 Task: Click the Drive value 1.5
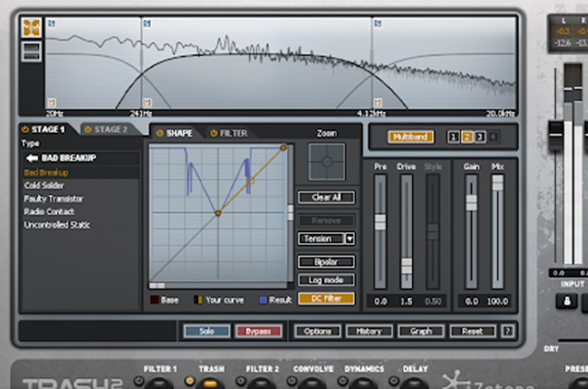(x=406, y=301)
